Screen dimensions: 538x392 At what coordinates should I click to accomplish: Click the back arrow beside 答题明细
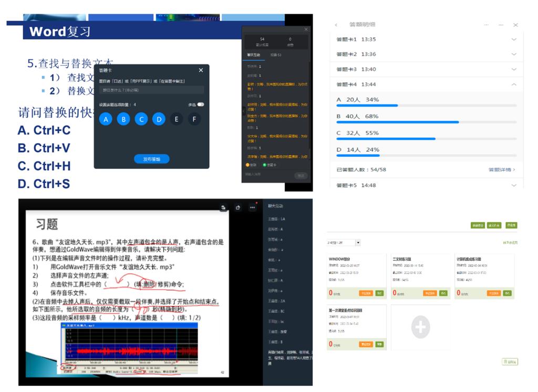coord(336,25)
